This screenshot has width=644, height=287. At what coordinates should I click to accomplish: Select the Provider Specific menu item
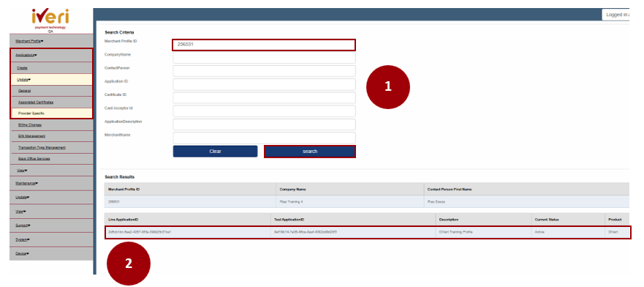(x=31, y=113)
